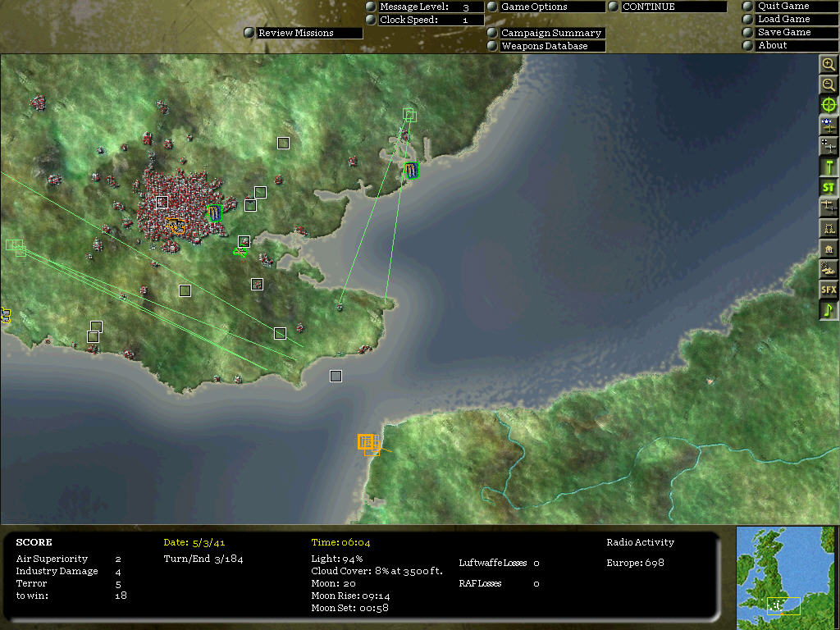Screen dimensions: 840x630
Task: Click the Time: 06:04 text
Action: pos(340,543)
